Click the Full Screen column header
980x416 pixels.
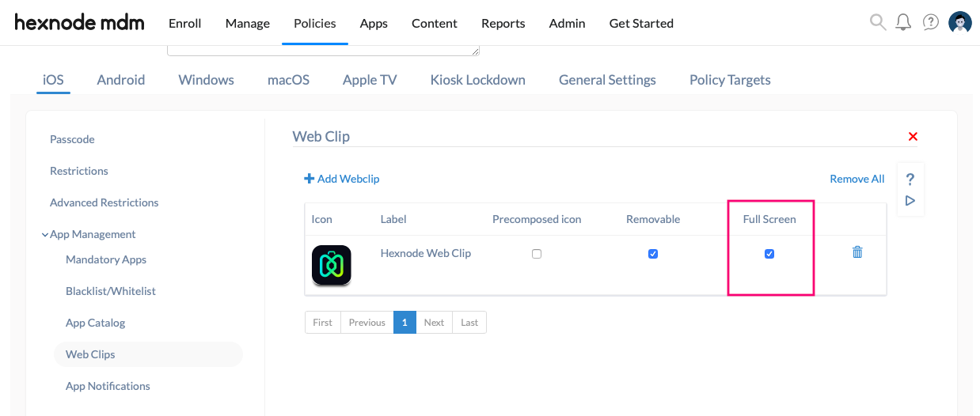pos(769,219)
